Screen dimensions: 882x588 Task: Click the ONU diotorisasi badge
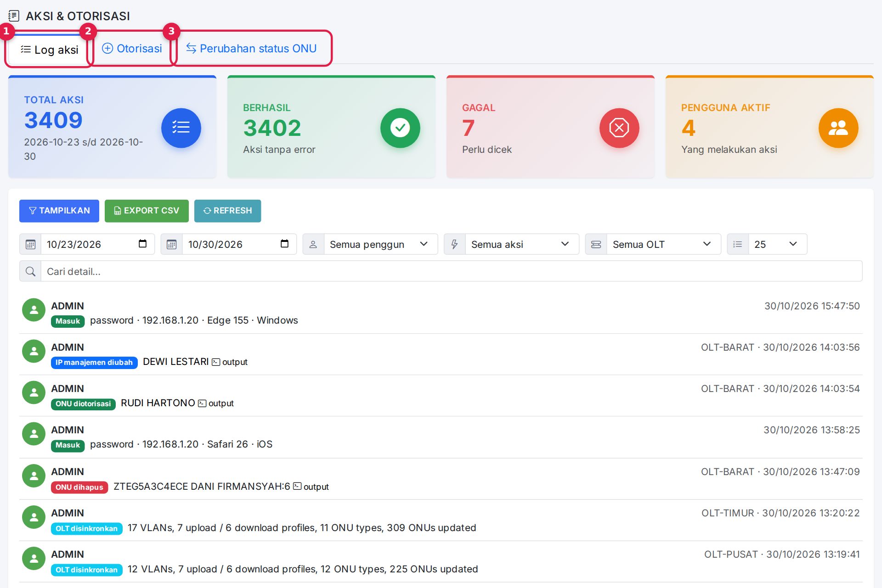tap(83, 404)
